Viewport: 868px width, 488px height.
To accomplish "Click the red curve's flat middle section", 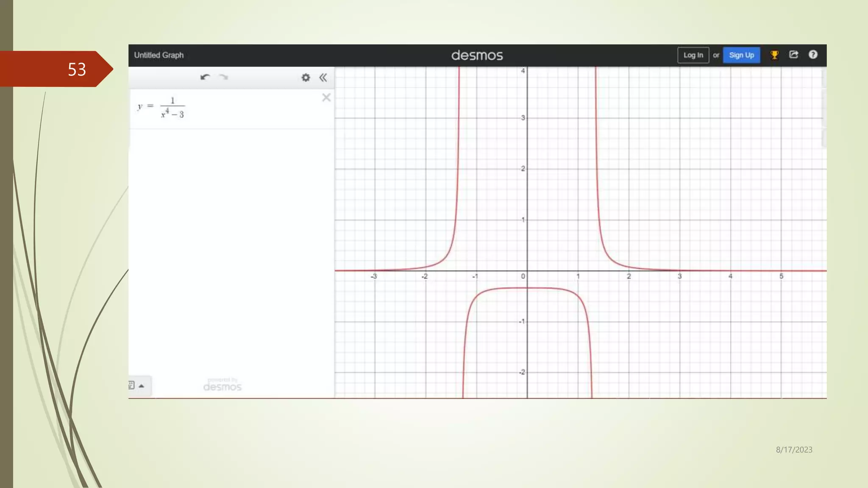I will tap(527, 288).
